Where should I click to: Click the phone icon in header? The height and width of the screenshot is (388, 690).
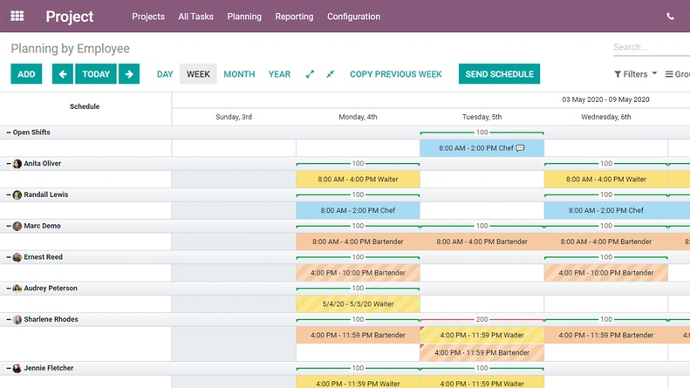click(670, 16)
